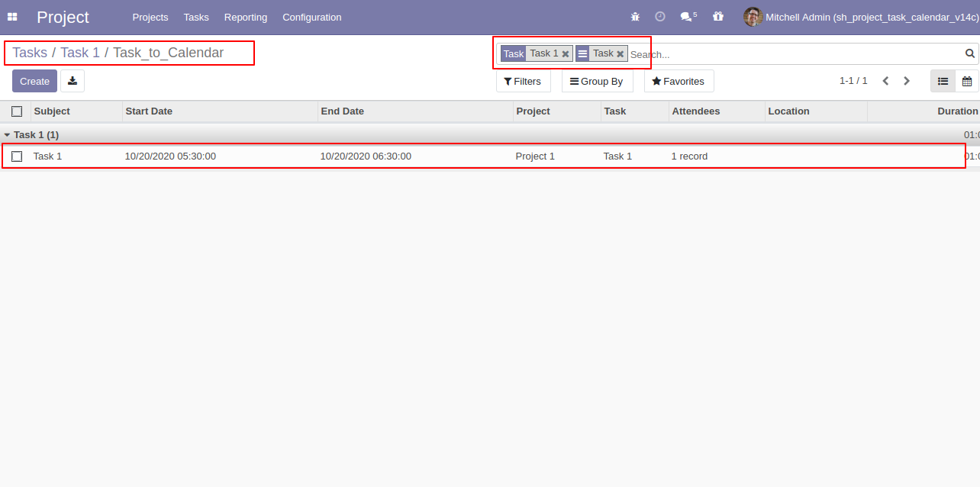Go to Task 1 breadcrumb link
980x487 pixels.
coord(80,53)
